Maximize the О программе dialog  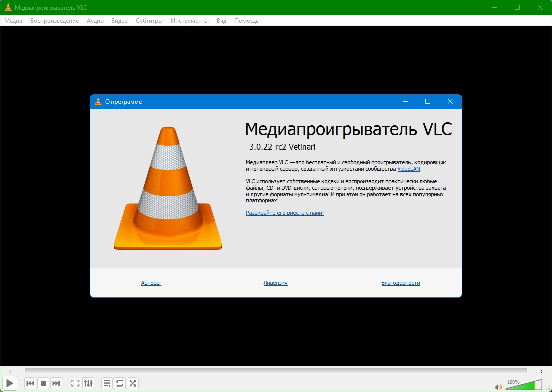(x=428, y=101)
